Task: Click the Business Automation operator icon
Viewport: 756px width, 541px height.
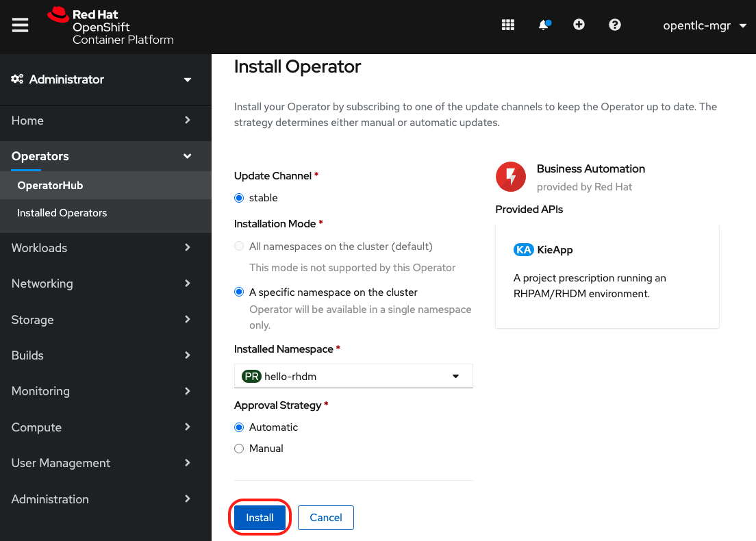Action: pos(511,177)
